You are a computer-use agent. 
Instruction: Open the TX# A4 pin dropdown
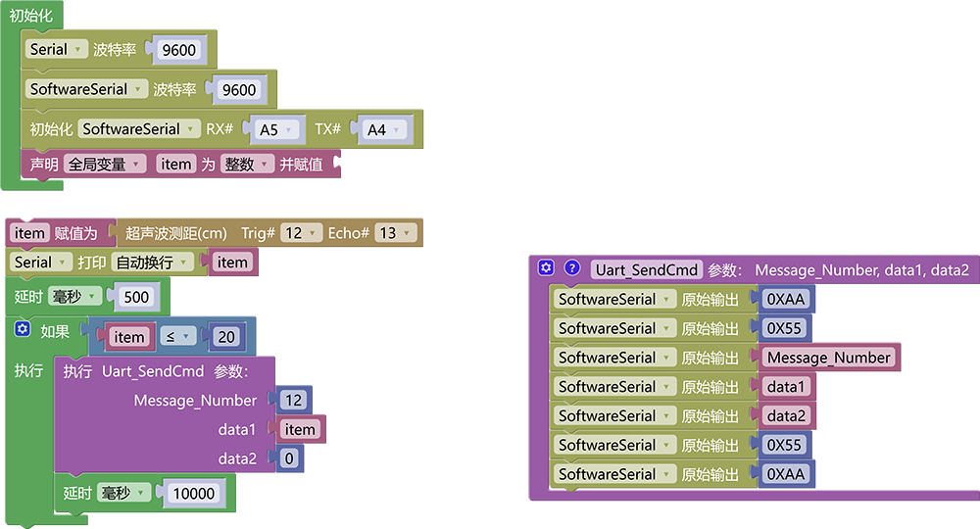pyautogui.click(x=384, y=130)
